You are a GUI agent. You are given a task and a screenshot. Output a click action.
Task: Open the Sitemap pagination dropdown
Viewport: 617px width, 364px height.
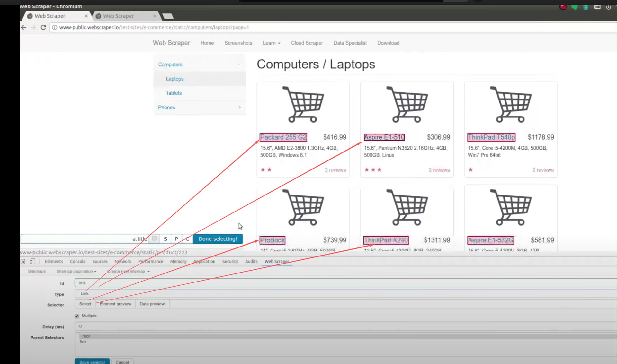76,271
